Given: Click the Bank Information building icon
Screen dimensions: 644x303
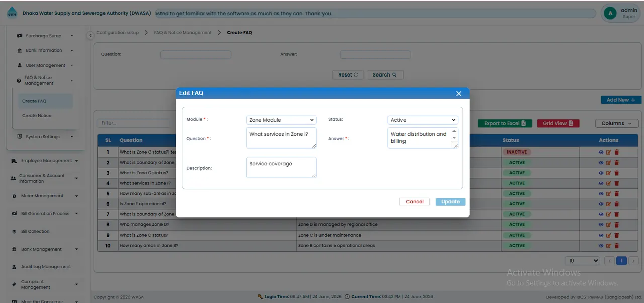Looking at the screenshot, I should click(x=20, y=50).
